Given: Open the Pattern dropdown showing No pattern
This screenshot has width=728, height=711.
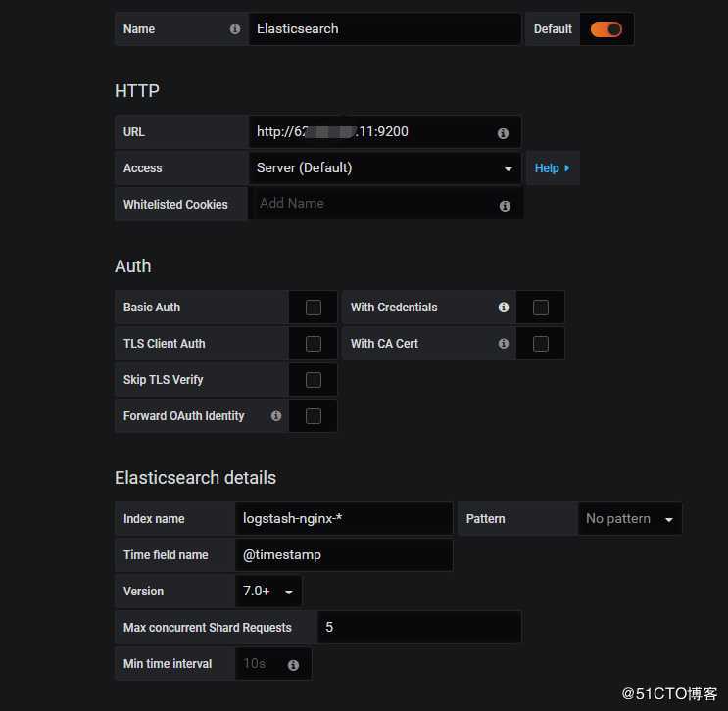Looking at the screenshot, I should (x=630, y=518).
